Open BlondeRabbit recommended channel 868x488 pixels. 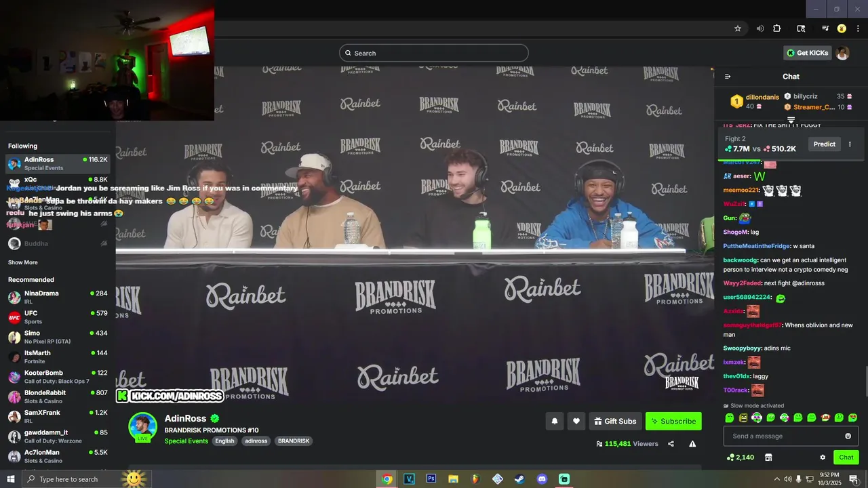point(58,396)
